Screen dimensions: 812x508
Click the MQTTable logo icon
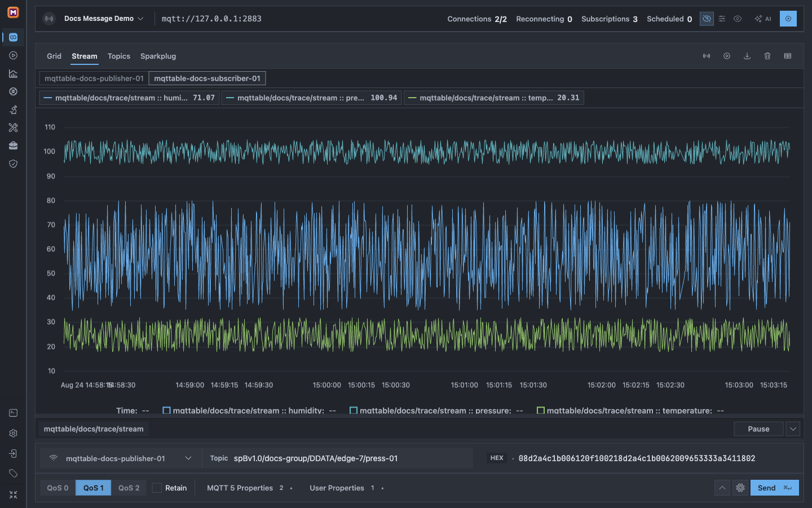click(13, 12)
